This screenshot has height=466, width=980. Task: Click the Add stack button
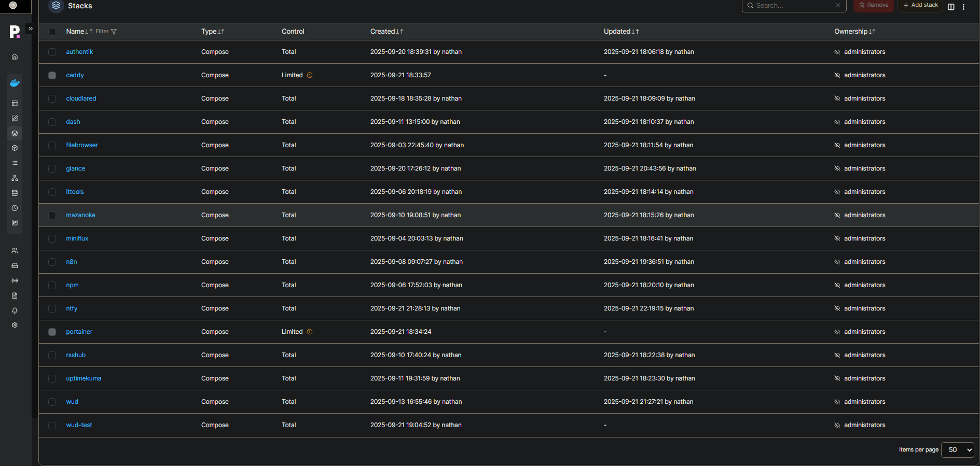click(x=920, y=5)
